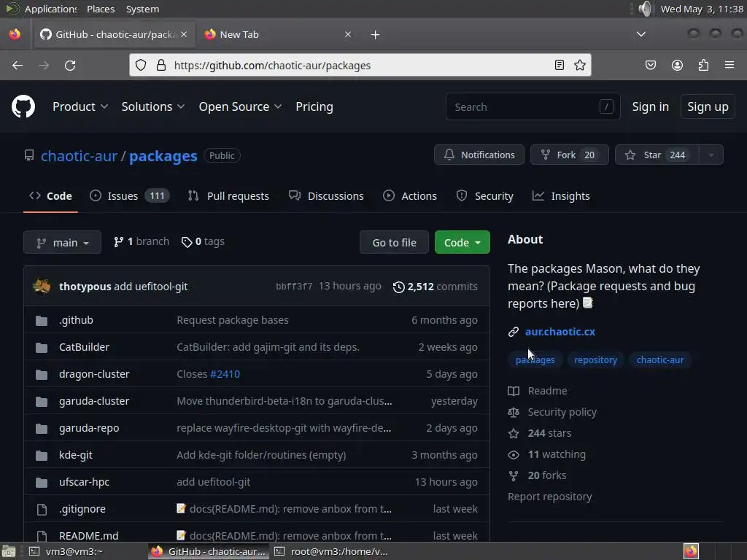Viewport: 747px width, 560px height.
Task: Open the Issues tab
Action: [130, 195]
